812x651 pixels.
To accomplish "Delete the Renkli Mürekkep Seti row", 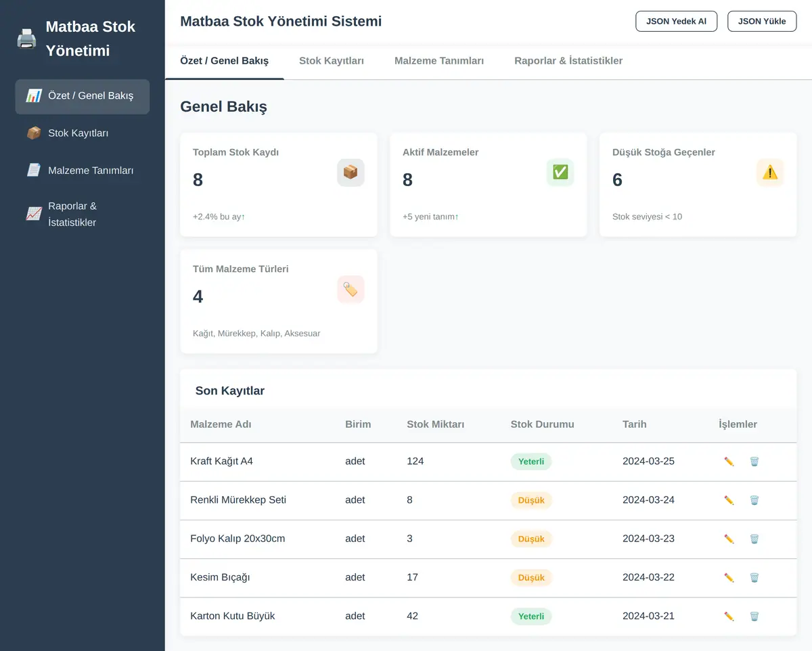I will coord(754,500).
